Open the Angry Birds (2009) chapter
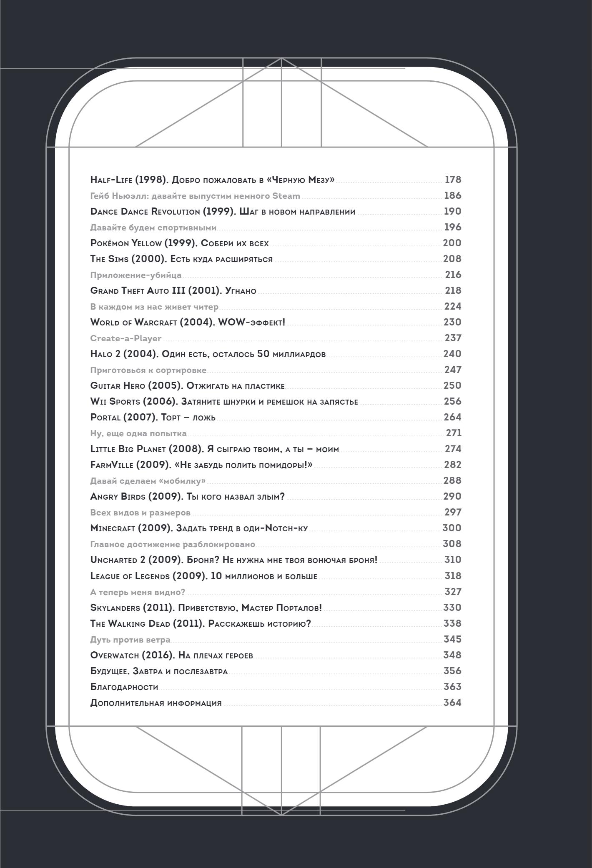This screenshot has height=868, width=592. click(x=276, y=496)
